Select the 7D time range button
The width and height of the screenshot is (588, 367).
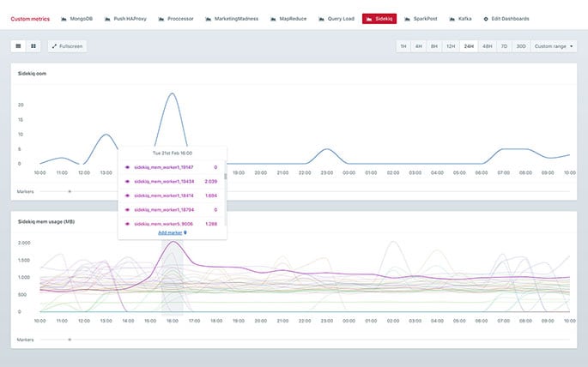[x=504, y=46]
